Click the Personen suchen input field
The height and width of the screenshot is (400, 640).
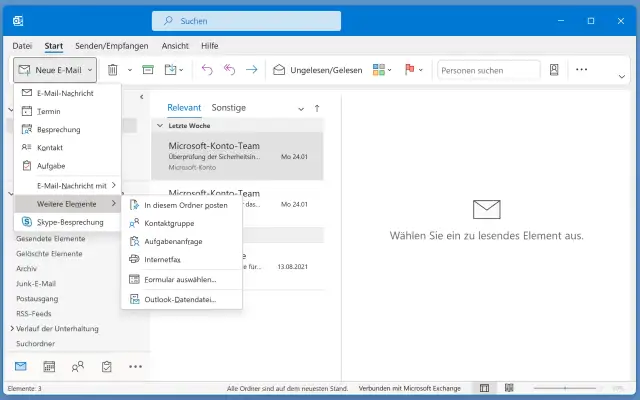pos(489,70)
